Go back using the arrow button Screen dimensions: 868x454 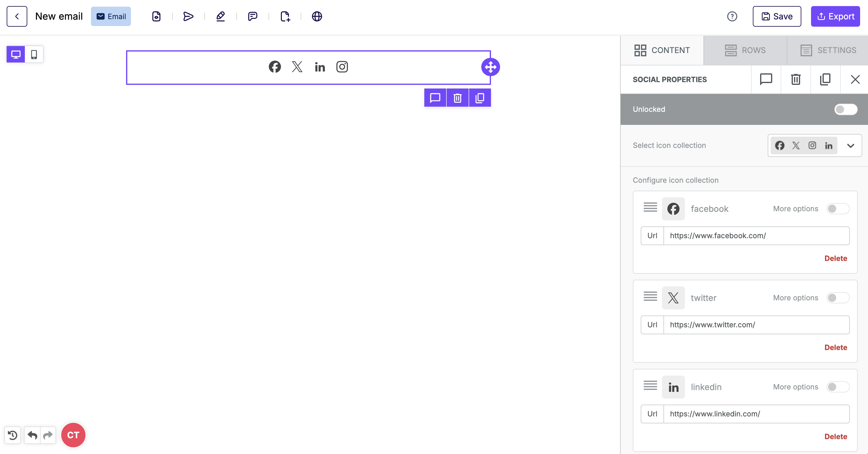[17, 16]
